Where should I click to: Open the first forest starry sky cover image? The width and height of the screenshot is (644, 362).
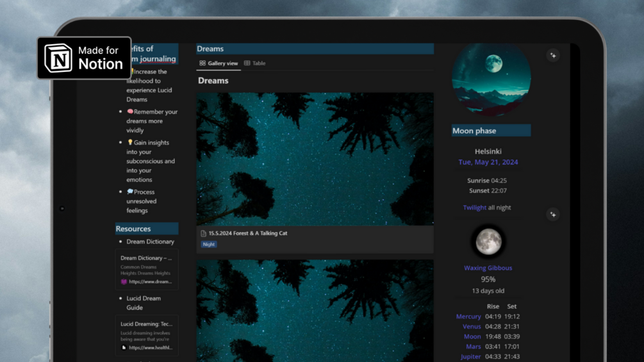point(315,160)
